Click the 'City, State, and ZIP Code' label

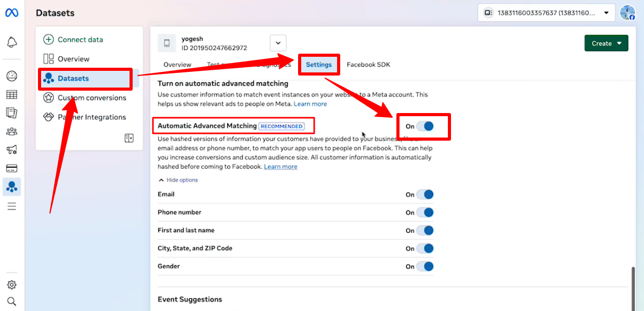click(195, 248)
